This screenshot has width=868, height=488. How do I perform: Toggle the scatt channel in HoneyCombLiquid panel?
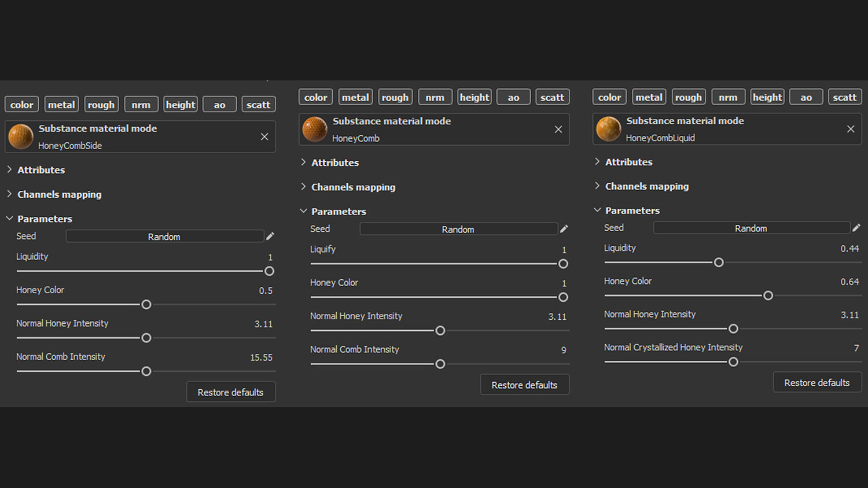coord(844,97)
